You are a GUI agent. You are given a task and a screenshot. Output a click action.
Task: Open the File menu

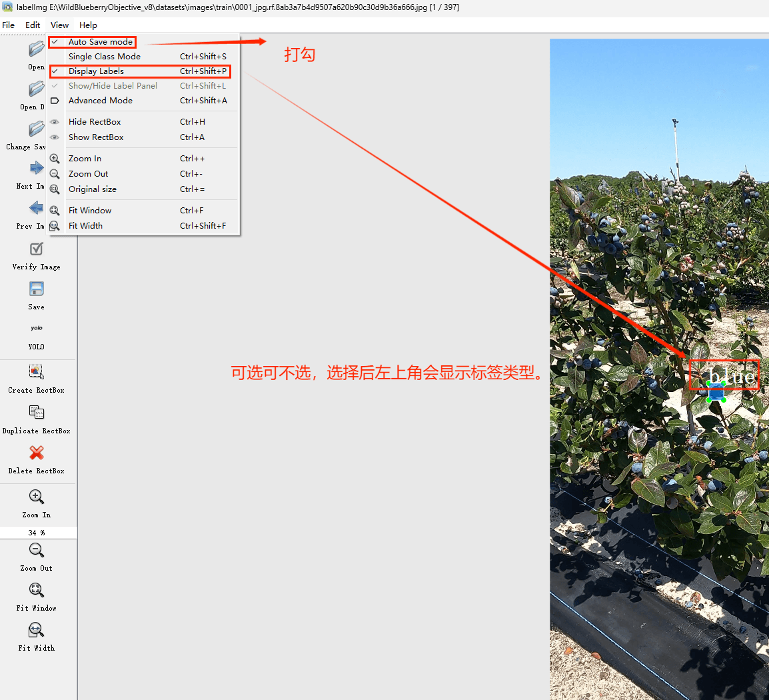tap(9, 25)
